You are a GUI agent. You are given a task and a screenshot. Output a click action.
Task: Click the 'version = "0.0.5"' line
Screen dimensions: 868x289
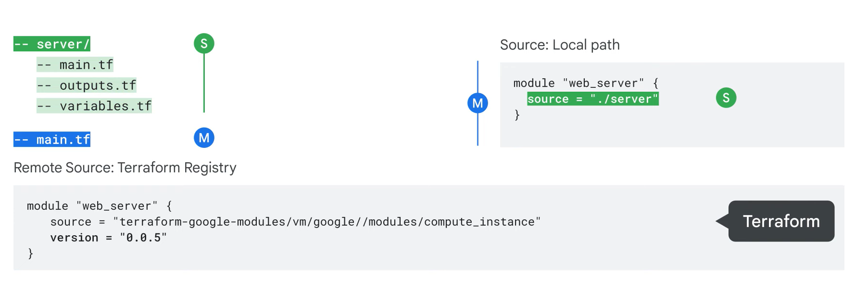(x=108, y=238)
